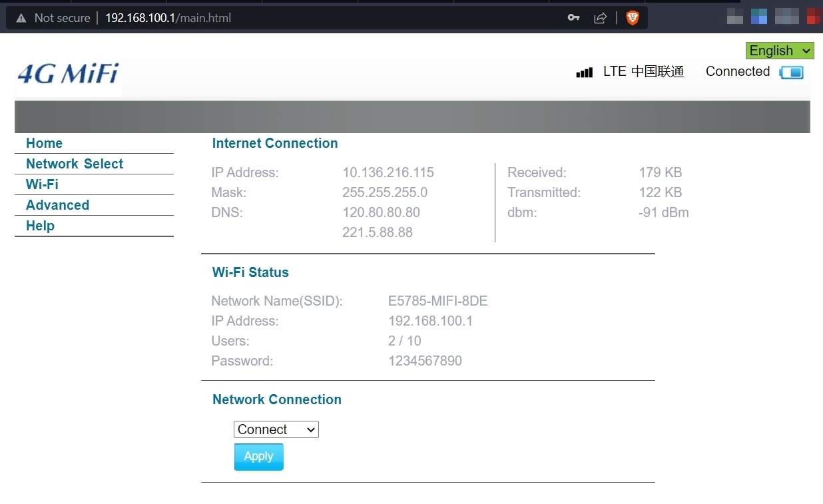Open the saved passwords key icon
Image resolution: width=823 pixels, height=504 pixels.
(573, 18)
